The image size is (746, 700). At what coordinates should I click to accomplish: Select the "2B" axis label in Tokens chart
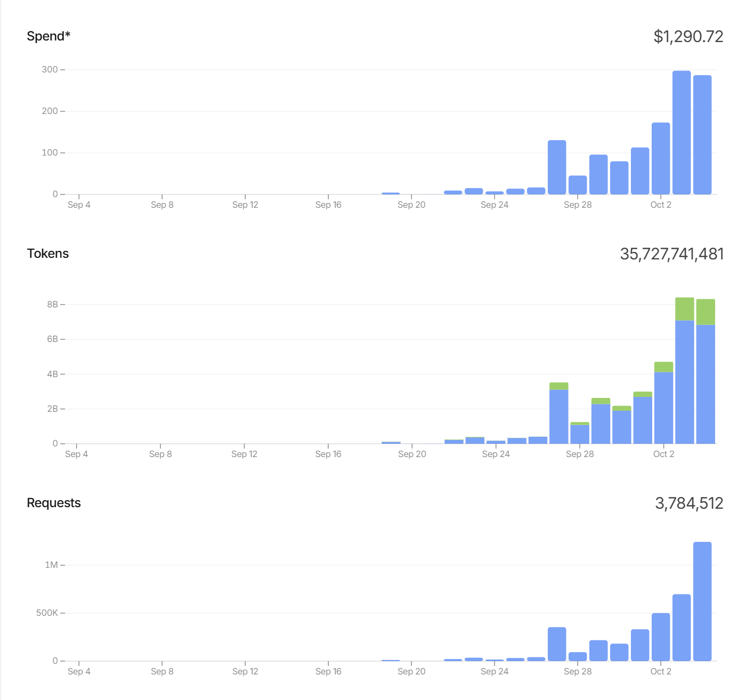(x=52, y=409)
